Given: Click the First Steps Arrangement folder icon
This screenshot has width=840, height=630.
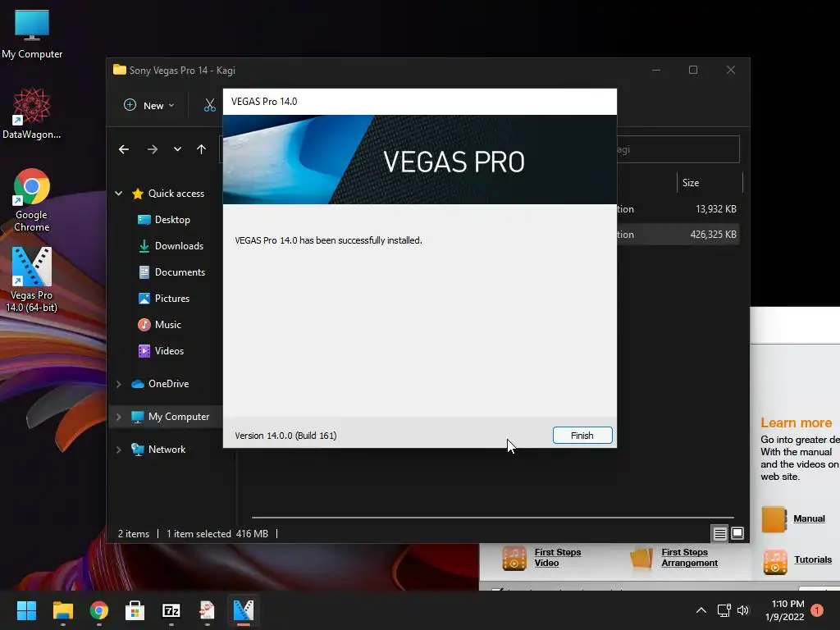Looking at the screenshot, I should [x=641, y=558].
